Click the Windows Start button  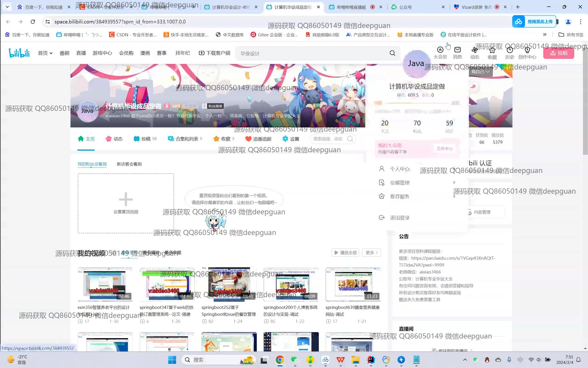[172, 360]
